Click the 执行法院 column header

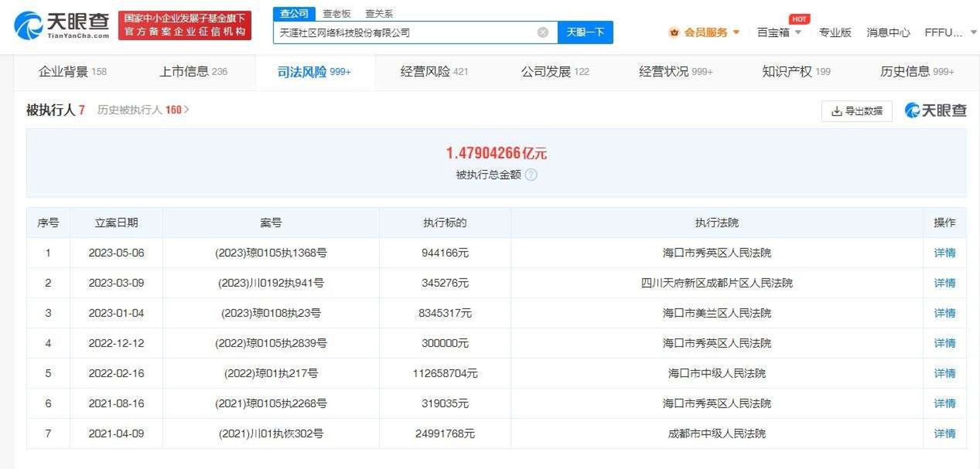[x=717, y=223]
